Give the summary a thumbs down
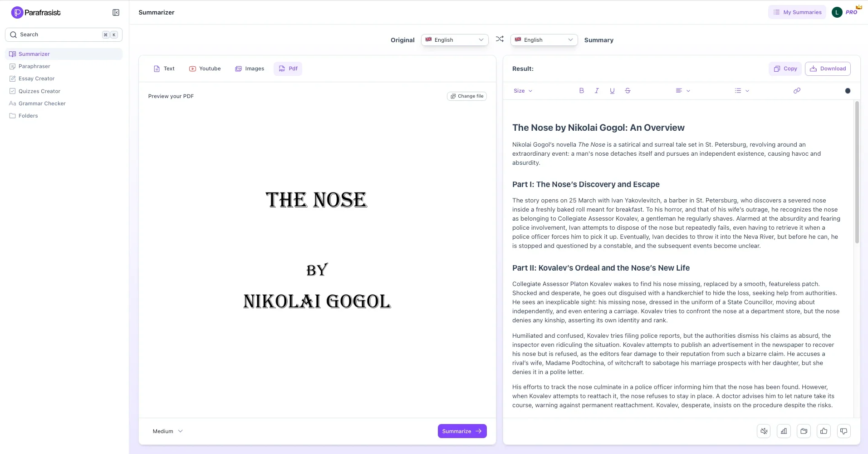868x454 pixels. 843,431
